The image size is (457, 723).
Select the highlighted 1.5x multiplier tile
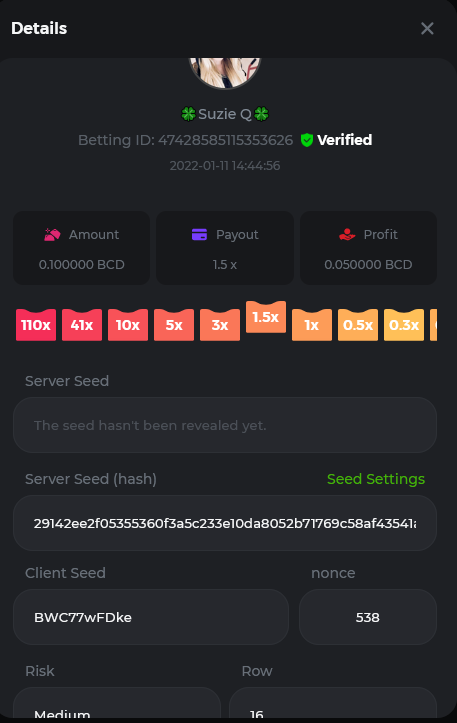266,317
